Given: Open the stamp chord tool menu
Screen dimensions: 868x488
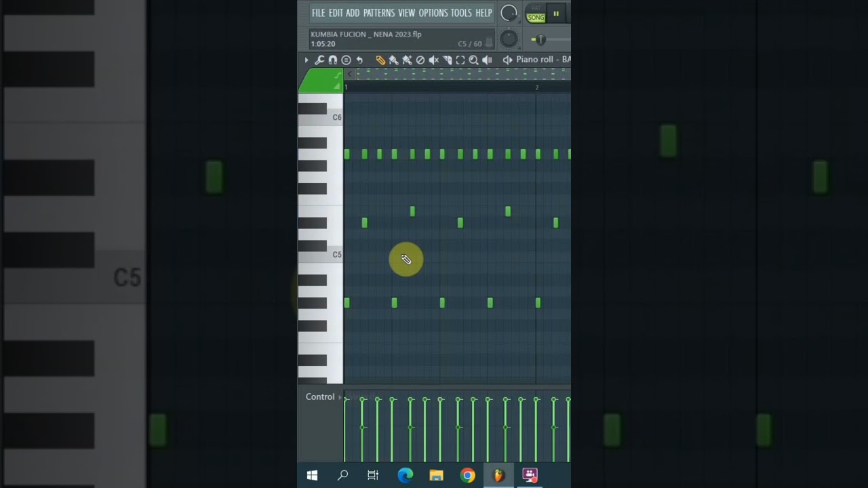Looking at the screenshot, I should (346, 60).
